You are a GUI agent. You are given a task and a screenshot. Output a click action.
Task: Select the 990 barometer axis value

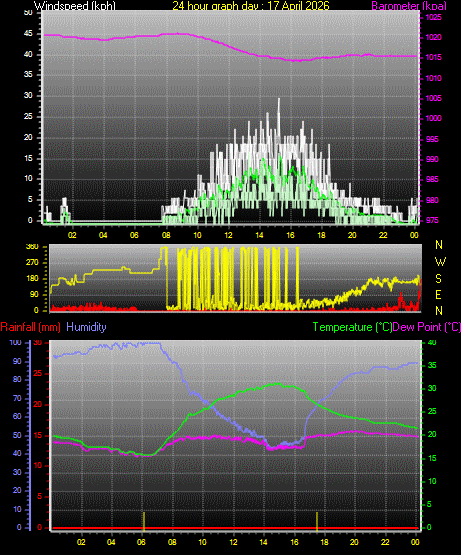[x=432, y=159]
